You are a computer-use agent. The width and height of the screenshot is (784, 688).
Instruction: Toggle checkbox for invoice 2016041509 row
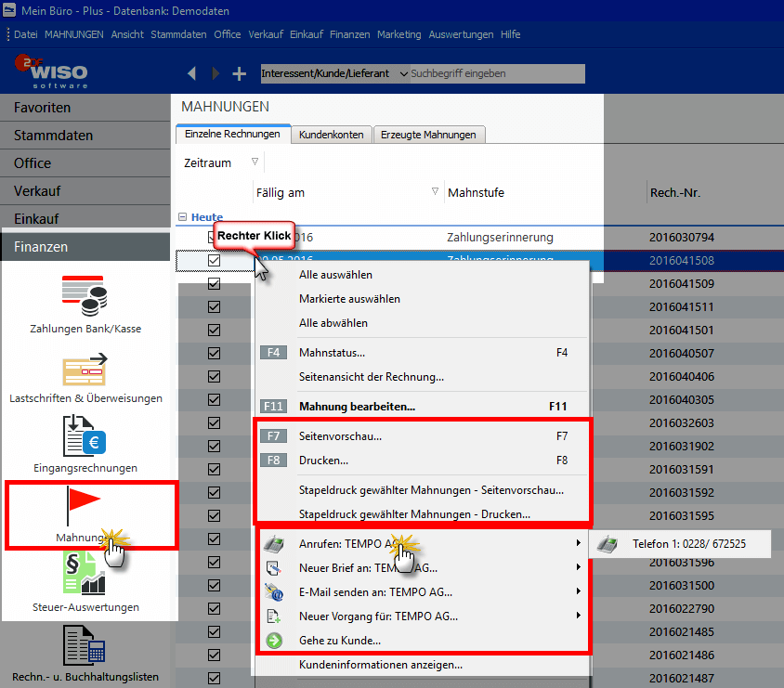[215, 284]
